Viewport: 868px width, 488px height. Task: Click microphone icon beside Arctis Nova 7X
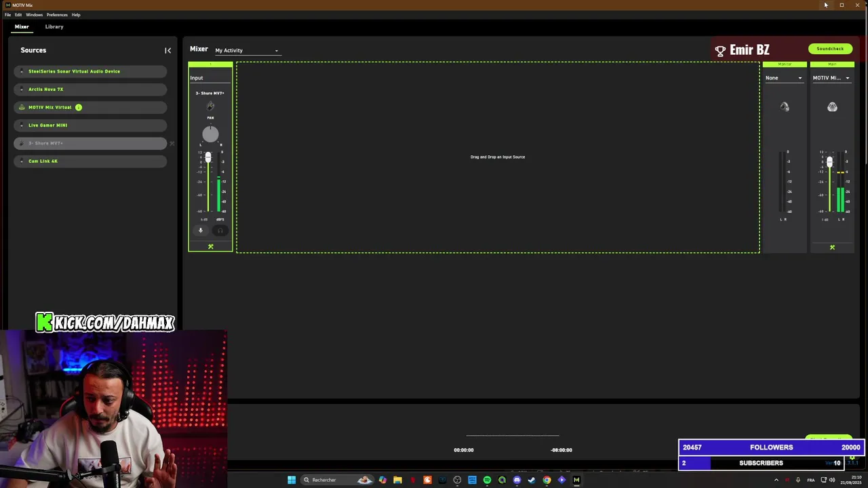(x=22, y=89)
